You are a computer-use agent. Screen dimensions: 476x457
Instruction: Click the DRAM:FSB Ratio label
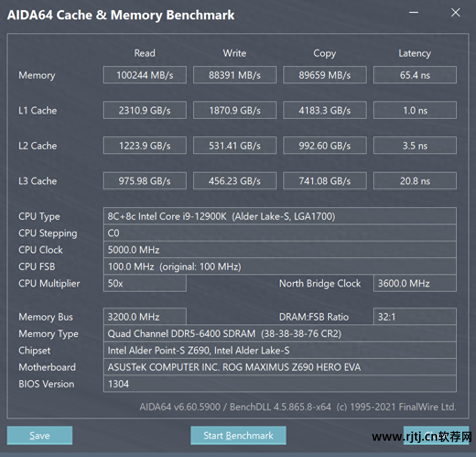314,317
